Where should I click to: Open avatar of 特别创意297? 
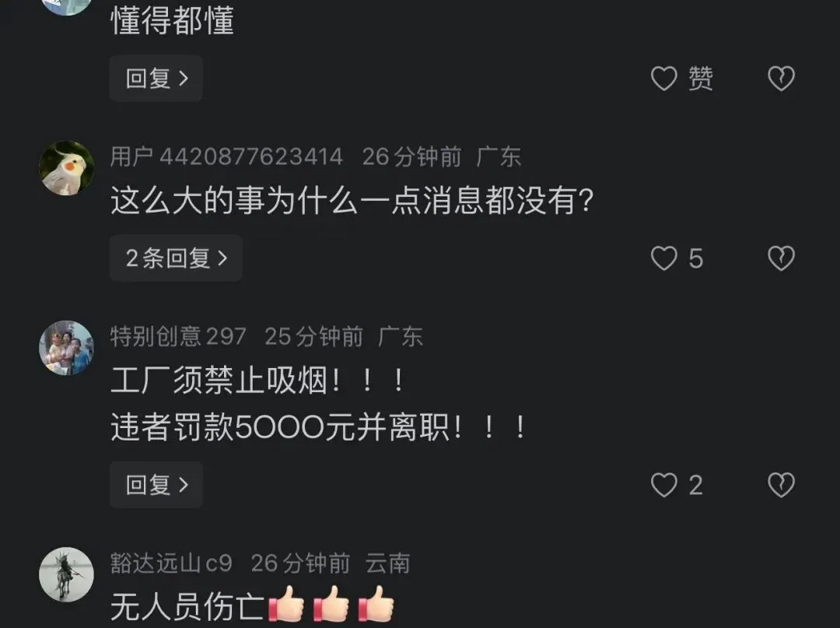pos(66,348)
